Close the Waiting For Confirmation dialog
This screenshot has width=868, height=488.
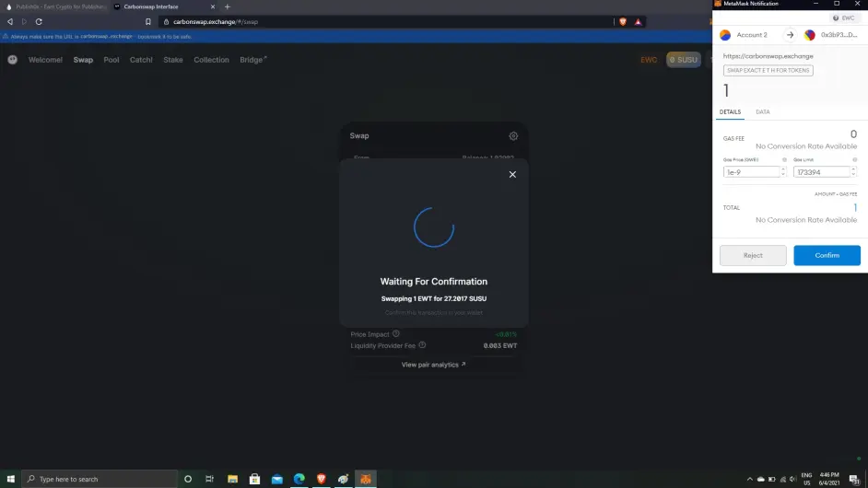coord(512,174)
